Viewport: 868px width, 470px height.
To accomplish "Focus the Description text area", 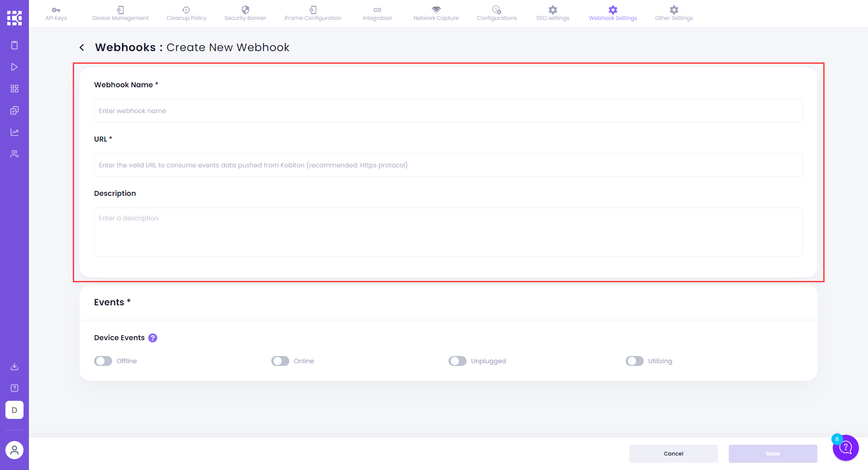I will point(448,232).
